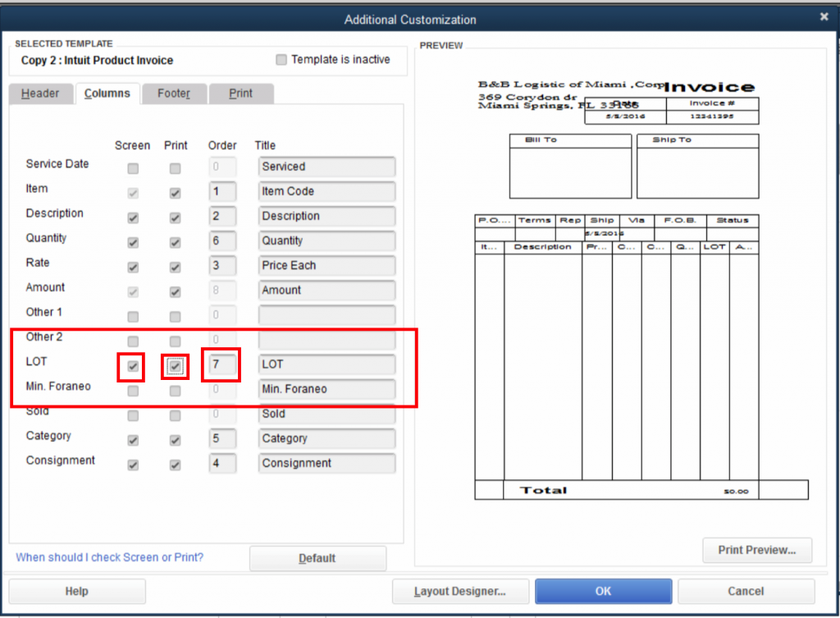Open the Footer tab

(174, 94)
